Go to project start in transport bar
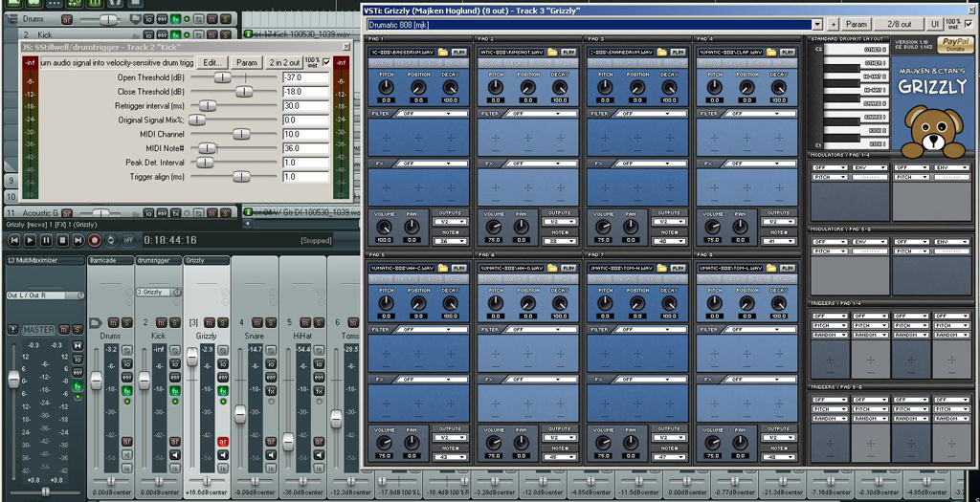 [14, 240]
